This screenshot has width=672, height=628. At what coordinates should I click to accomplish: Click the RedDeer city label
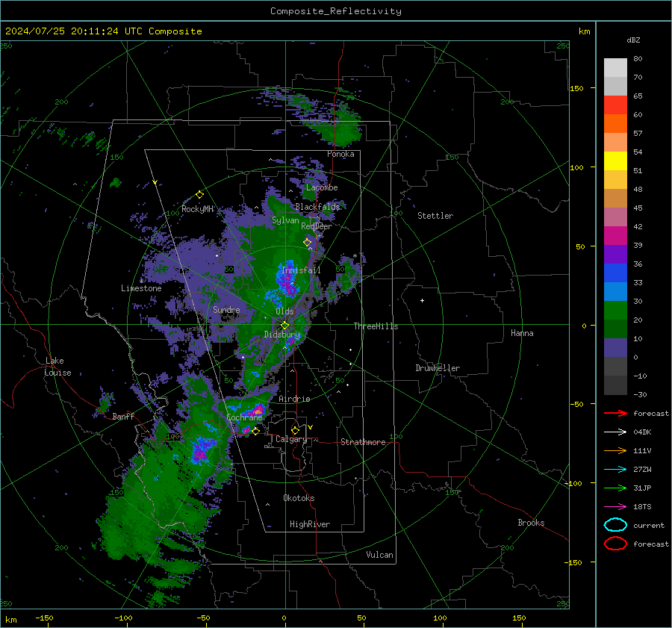coord(317,226)
